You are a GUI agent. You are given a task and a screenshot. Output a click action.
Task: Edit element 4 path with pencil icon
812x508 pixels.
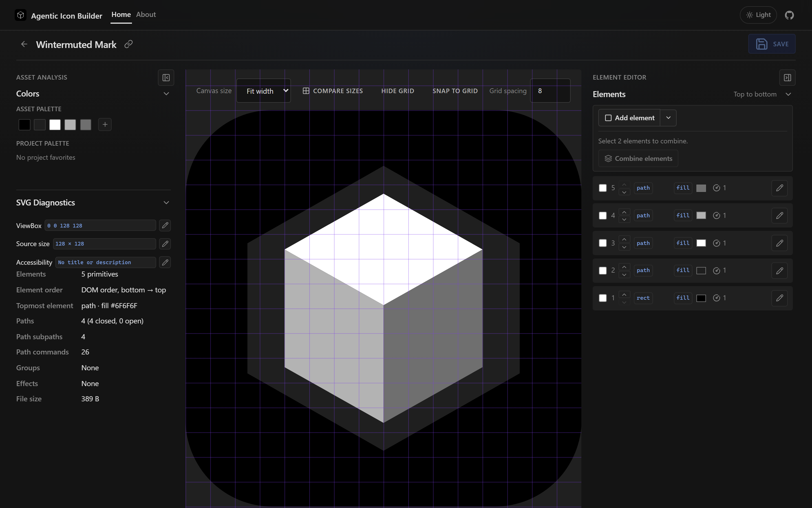coord(780,215)
